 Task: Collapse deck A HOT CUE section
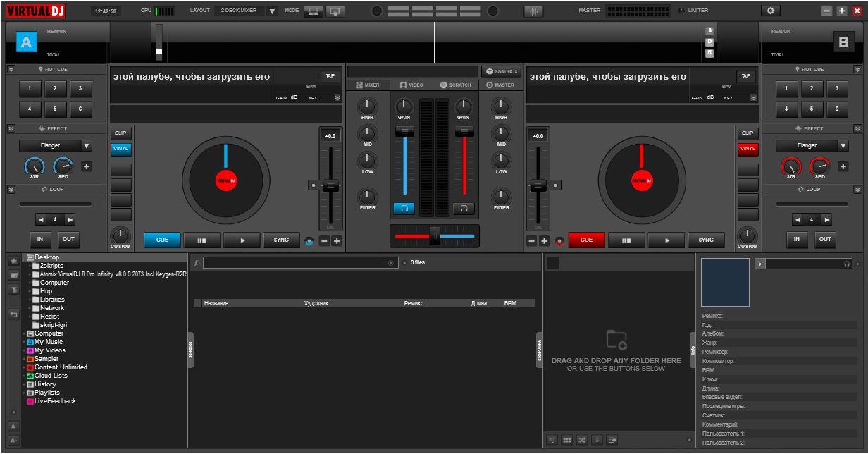(x=11, y=69)
